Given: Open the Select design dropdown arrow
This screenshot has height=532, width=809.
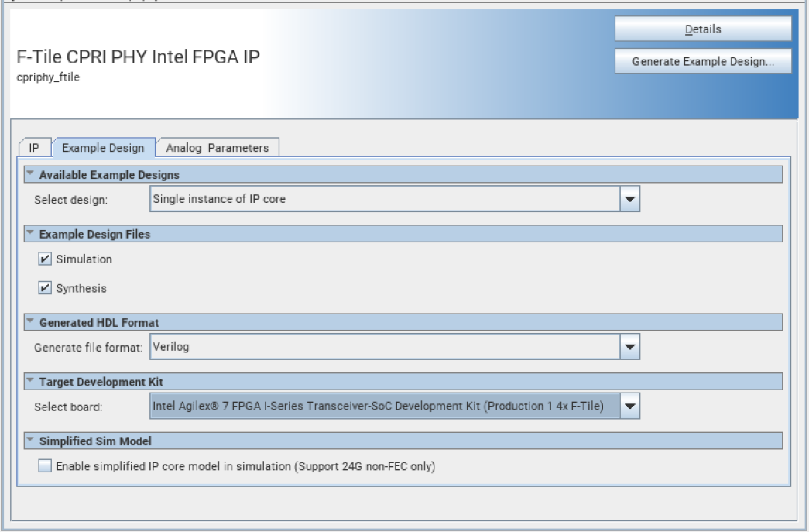Looking at the screenshot, I should click(x=630, y=200).
